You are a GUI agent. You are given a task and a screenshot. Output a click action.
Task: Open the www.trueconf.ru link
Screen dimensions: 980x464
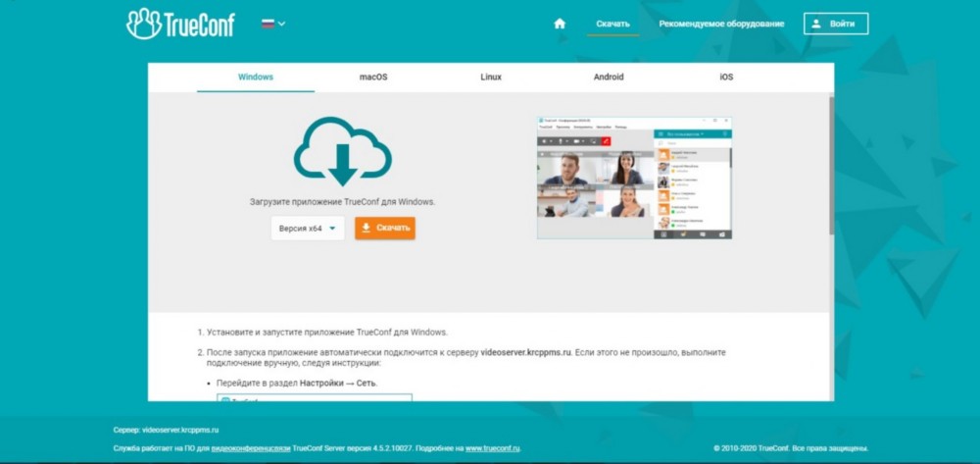click(x=493, y=448)
